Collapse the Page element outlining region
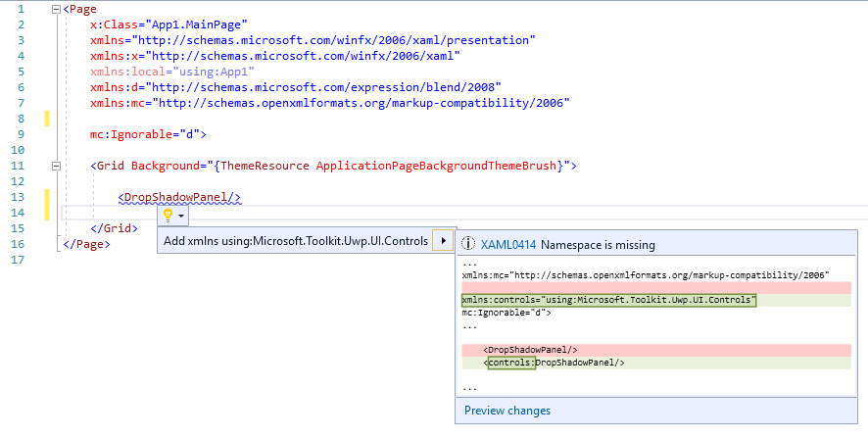 click(55, 9)
